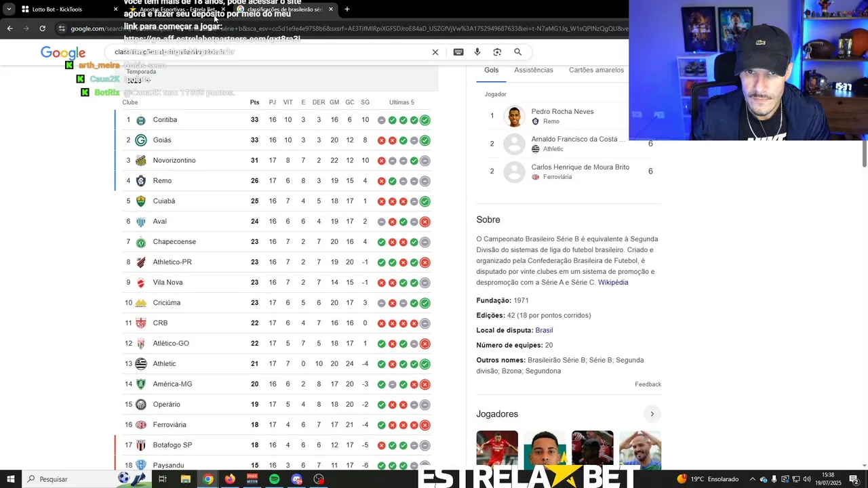Start voice search with microphone icon

[477, 52]
